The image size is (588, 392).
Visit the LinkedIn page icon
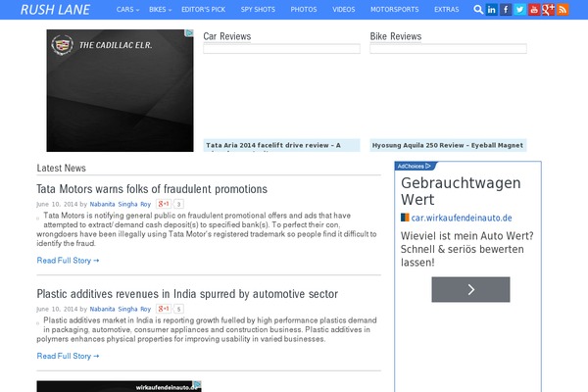[x=492, y=10]
